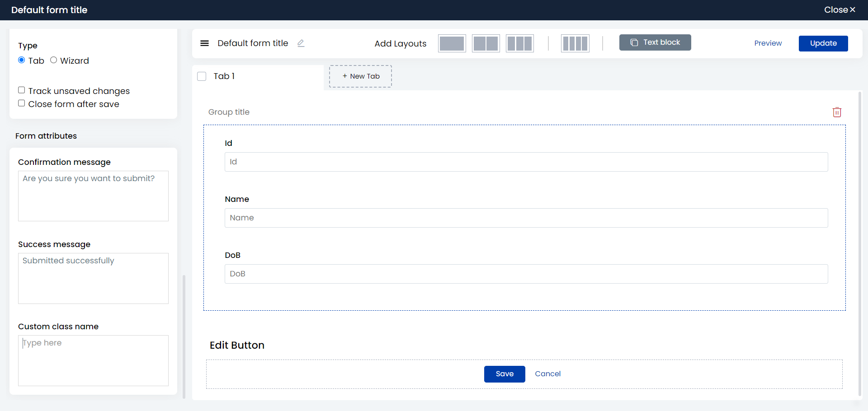The height and width of the screenshot is (411, 868).
Task: Add a single-column layout
Action: [x=452, y=43]
